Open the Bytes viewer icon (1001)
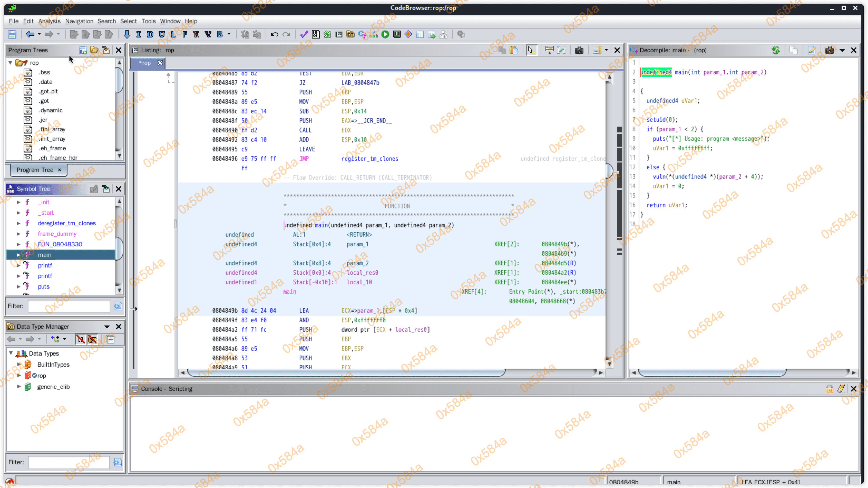This screenshot has height=488, width=868. (x=316, y=34)
